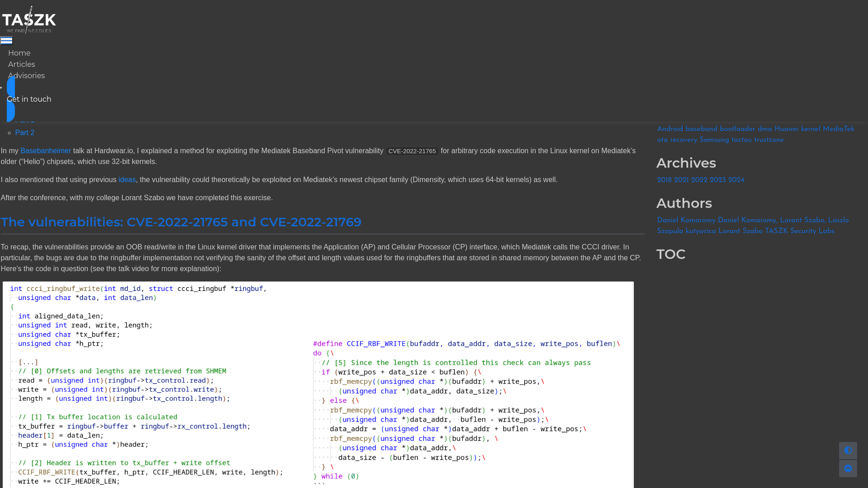
Task: Follow the 'ideas' link
Action: [x=127, y=180]
